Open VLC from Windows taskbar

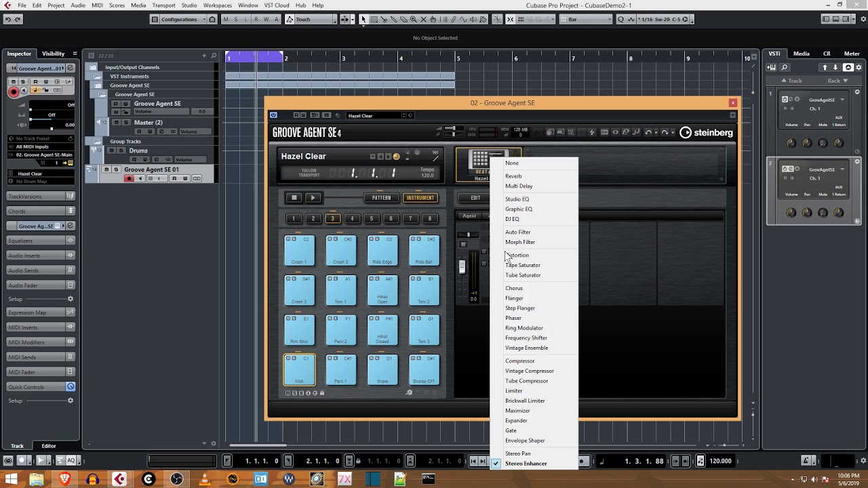point(205,479)
